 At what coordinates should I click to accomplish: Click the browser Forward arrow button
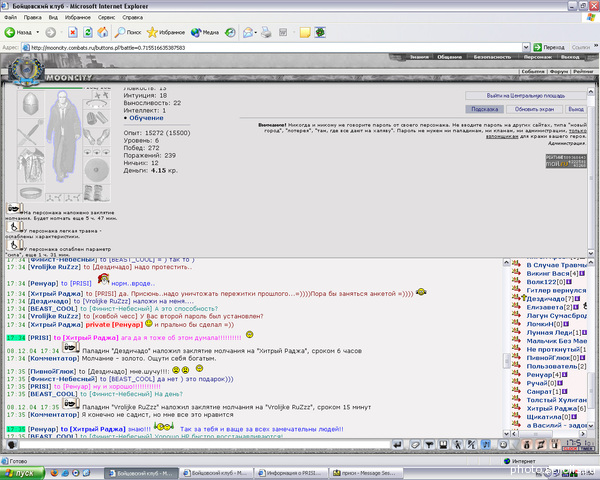point(51,33)
